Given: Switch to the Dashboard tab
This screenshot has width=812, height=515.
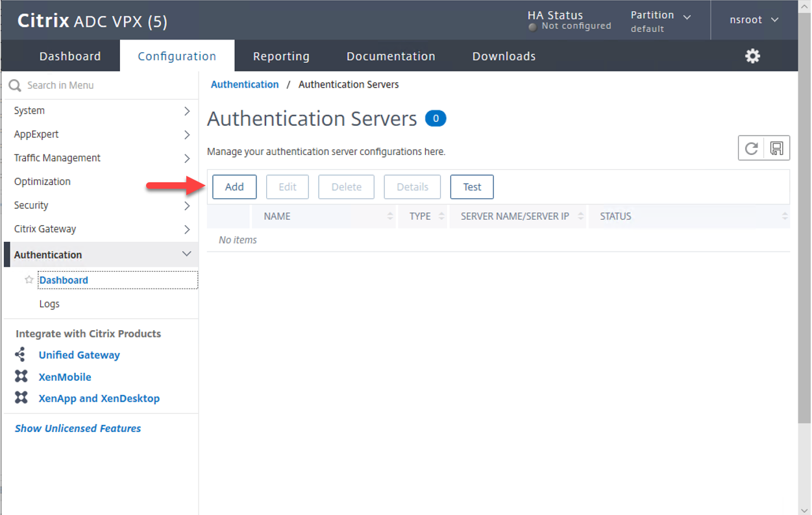Looking at the screenshot, I should (70, 56).
